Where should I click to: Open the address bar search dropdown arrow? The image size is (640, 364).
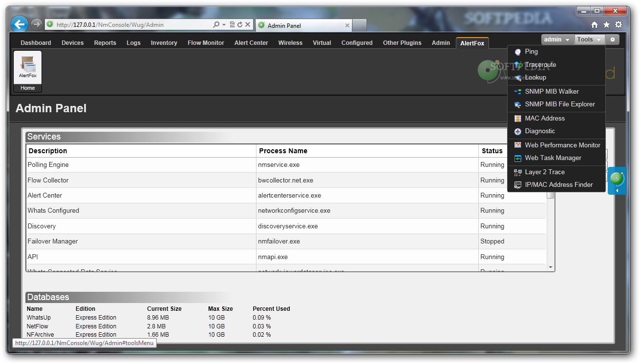click(x=224, y=24)
